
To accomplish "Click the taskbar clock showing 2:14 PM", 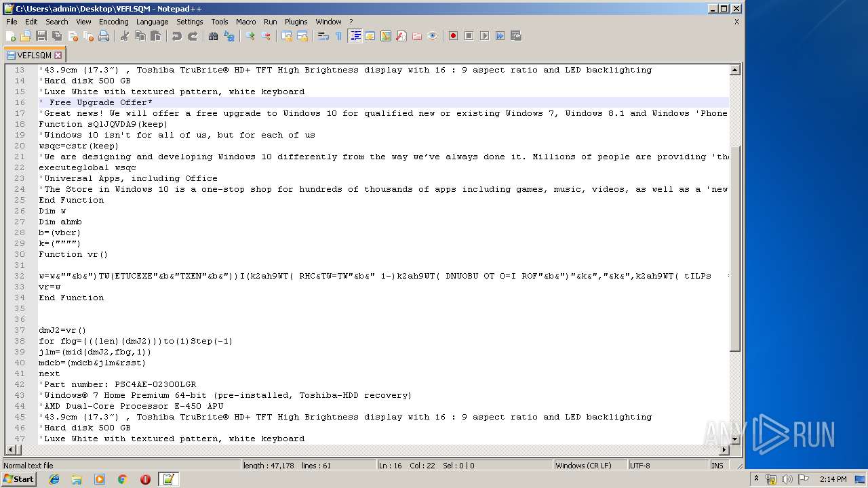I will pyautogui.click(x=832, y=479).
